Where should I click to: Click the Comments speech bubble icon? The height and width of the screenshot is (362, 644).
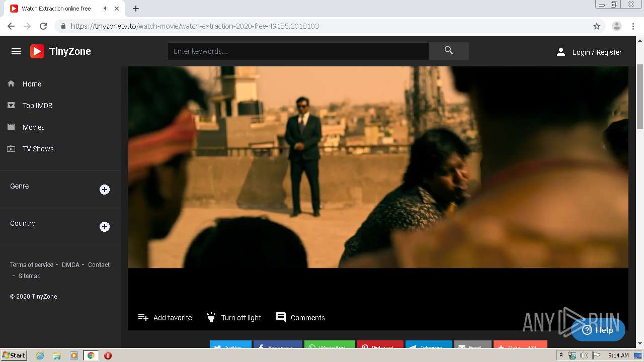[281, 317]
